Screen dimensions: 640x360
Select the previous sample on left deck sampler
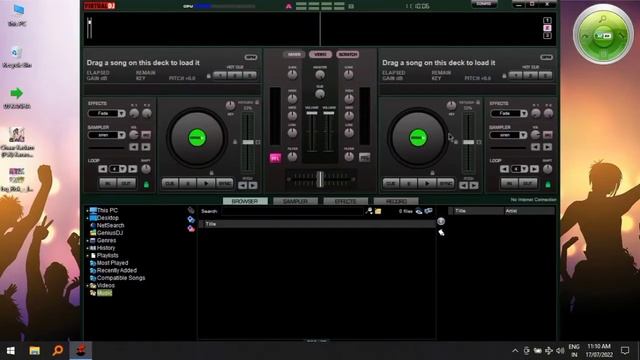(x=133, y=147)
